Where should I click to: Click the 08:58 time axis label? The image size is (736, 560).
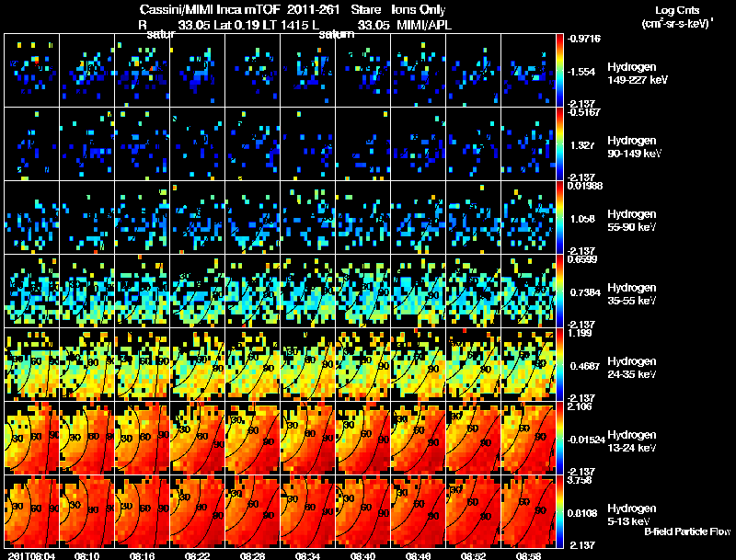(528, 555)
